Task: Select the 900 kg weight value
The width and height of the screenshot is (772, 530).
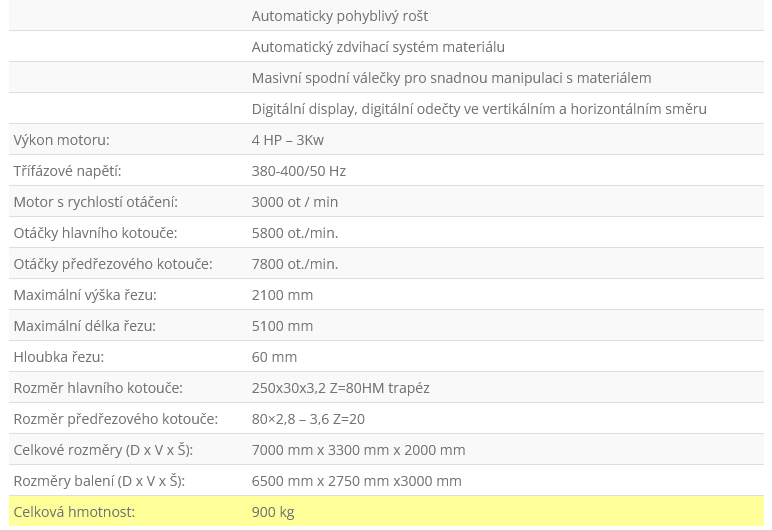Action: [273, 512]
